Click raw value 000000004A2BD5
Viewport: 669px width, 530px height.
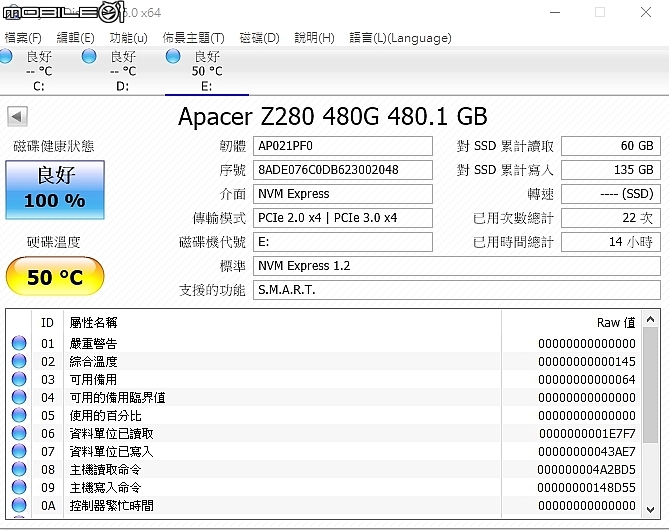click(586, 469)
